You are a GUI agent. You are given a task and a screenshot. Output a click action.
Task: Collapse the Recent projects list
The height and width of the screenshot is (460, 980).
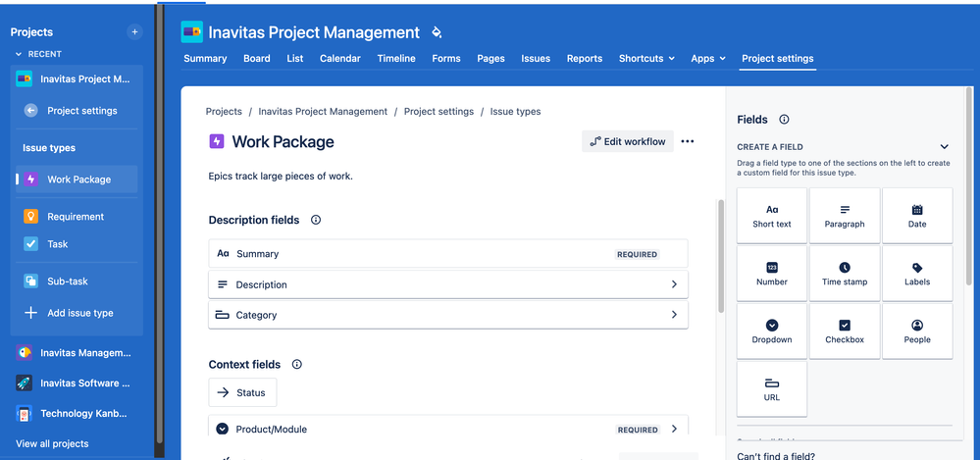(x=19, y=54)
